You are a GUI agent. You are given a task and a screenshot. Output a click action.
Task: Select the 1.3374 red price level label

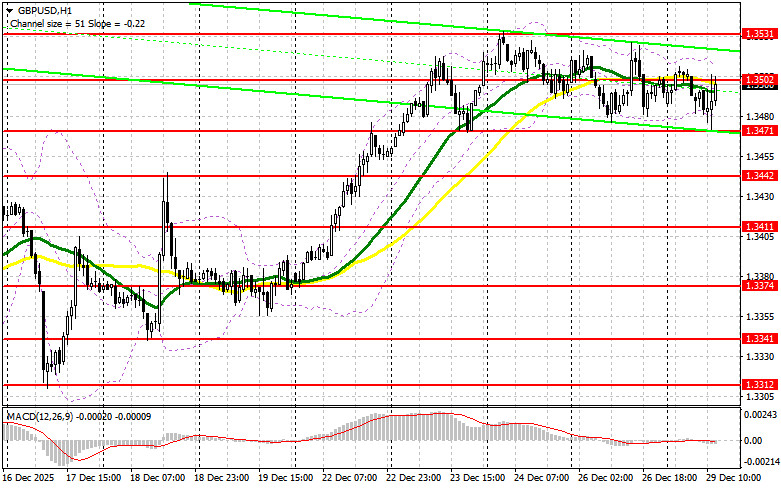tap(759, 285)
